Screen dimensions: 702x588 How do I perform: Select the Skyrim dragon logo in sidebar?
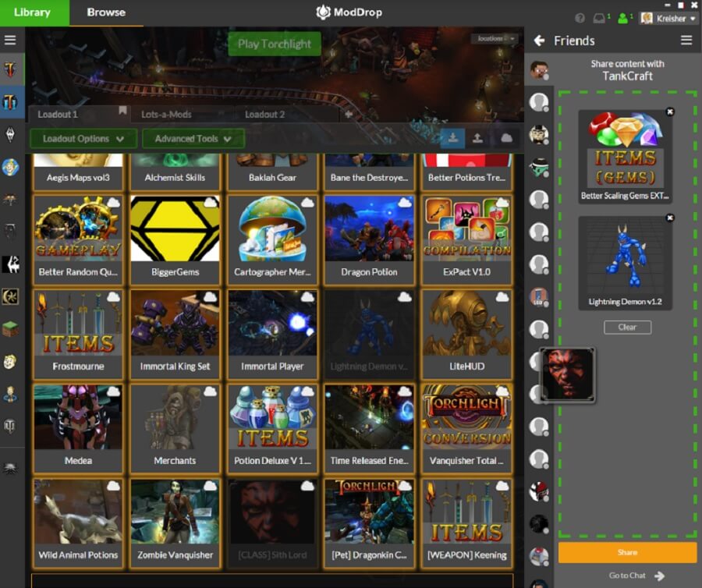coord(10,134)
